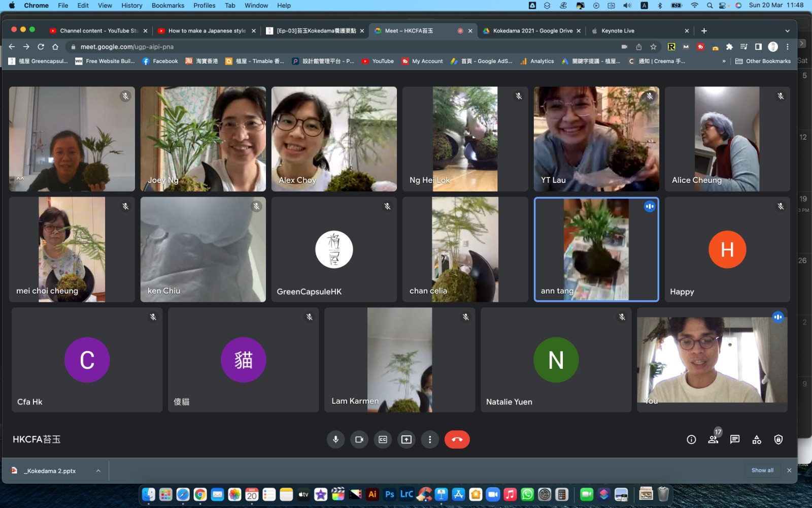This screenshot has height=508, width=812.
Task: Click muted mic icon on Natalie Yuen
Action: tap(622, 317)
